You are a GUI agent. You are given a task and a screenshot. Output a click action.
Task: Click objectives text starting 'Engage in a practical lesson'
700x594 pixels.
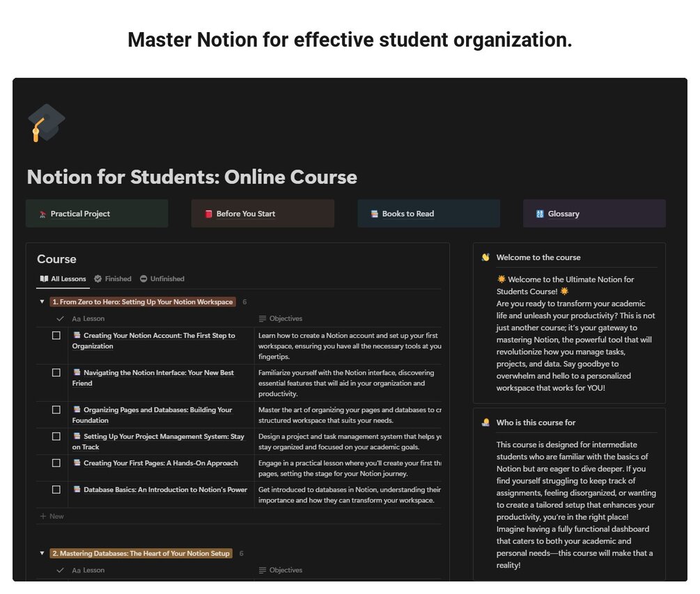(x=350, y=468)
